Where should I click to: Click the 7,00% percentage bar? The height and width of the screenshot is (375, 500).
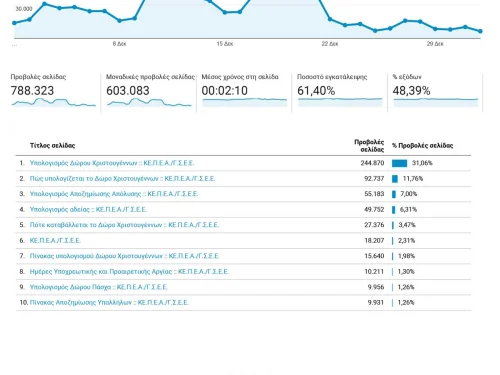click(x=394, y=194)
